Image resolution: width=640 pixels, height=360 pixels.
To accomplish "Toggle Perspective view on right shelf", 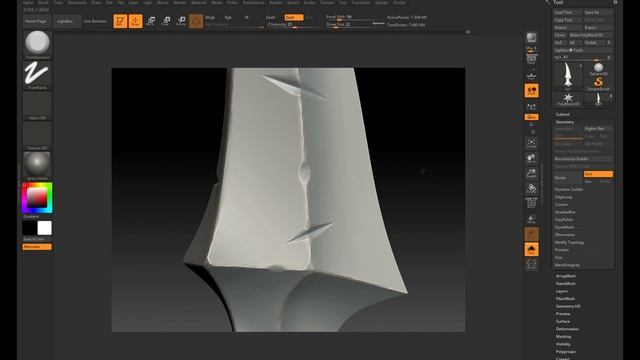I will tap(531, 60).
